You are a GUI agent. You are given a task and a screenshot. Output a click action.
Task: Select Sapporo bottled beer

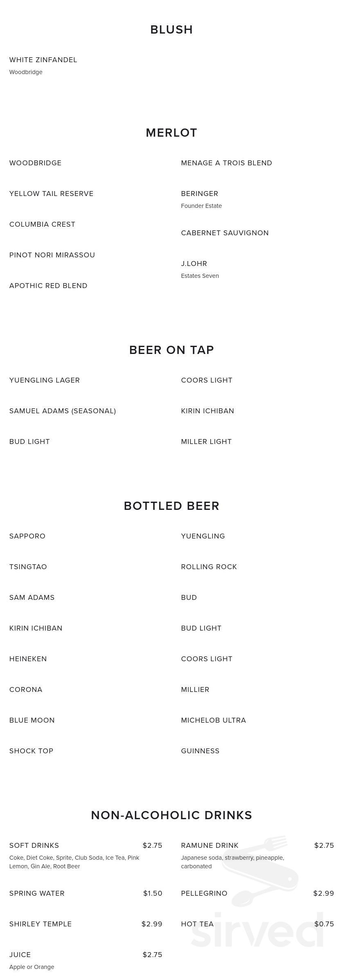27,536
